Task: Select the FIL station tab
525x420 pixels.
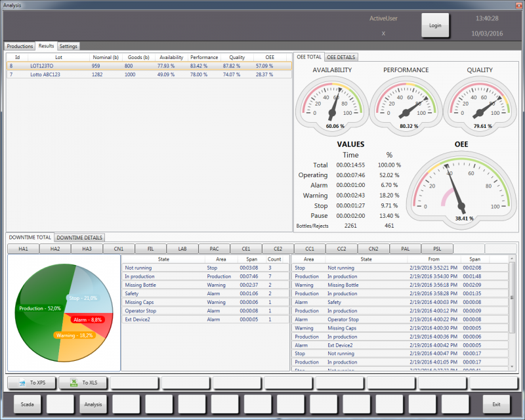Action: tap(151, 249)
